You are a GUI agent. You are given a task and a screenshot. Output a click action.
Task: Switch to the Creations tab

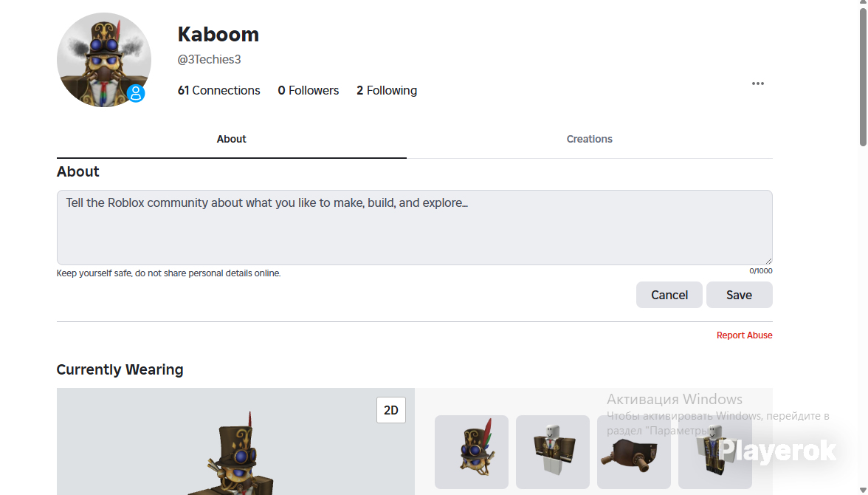point(590,139)
